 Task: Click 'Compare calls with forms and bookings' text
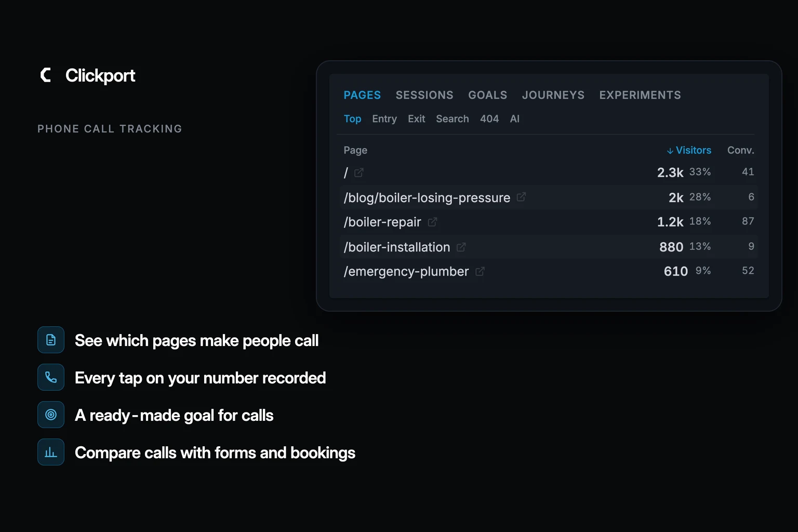(x=215, y=453)
